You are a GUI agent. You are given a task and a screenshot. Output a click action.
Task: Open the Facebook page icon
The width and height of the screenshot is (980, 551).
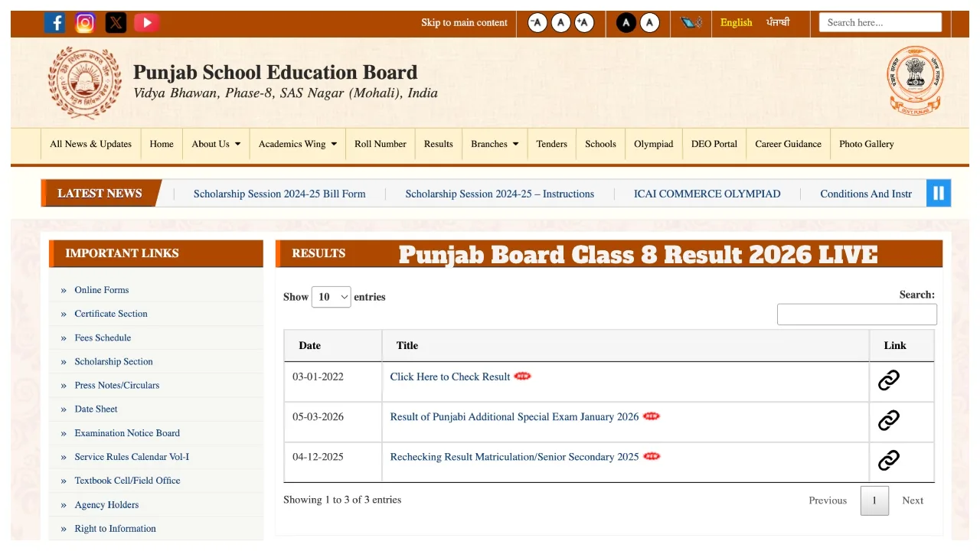click(54, 23)
